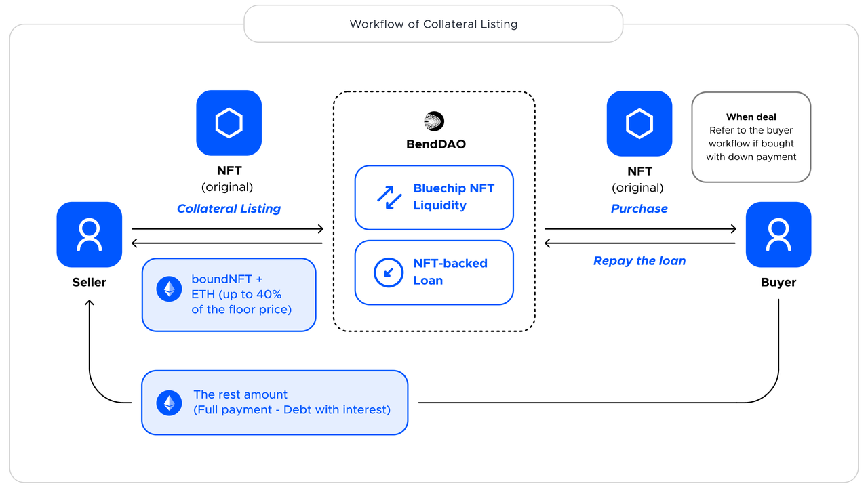Click the Ethereum icon beside boundNFT text
This screenshot has height=488, width=868.
point(169,289)
